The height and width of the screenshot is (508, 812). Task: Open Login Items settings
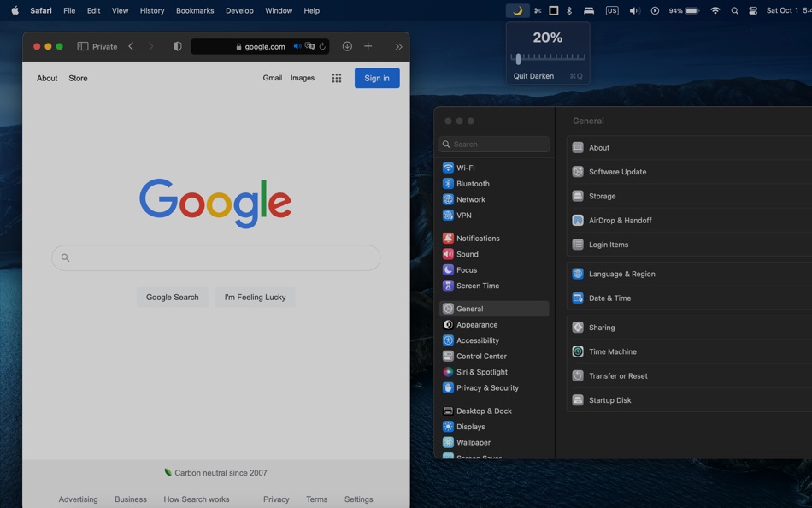point(689,244)
